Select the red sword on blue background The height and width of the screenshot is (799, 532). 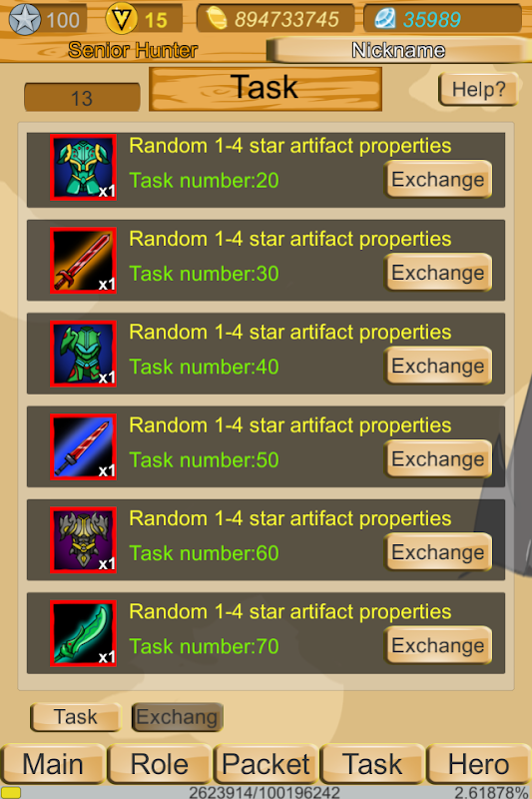84,446
